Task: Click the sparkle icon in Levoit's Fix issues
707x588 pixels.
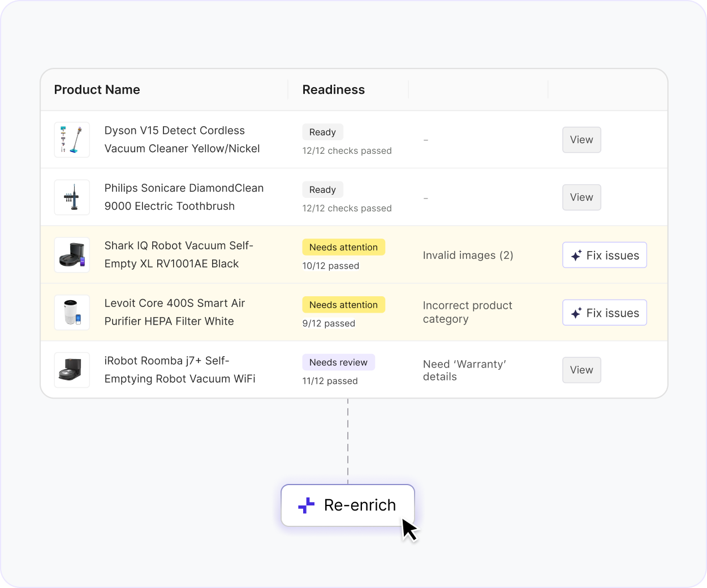Action: pyautogui.click(x=576, y=313)
